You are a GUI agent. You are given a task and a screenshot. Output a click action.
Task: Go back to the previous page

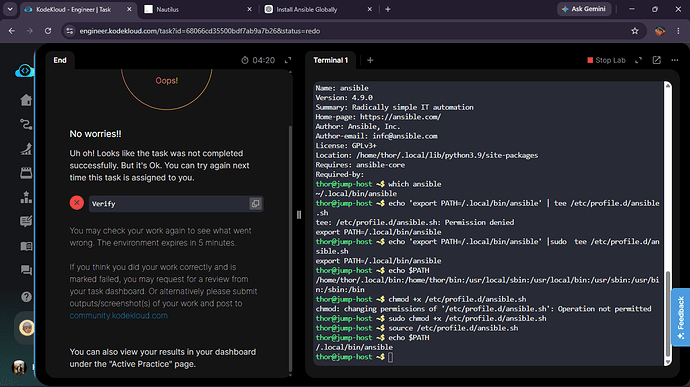(12, 31)
